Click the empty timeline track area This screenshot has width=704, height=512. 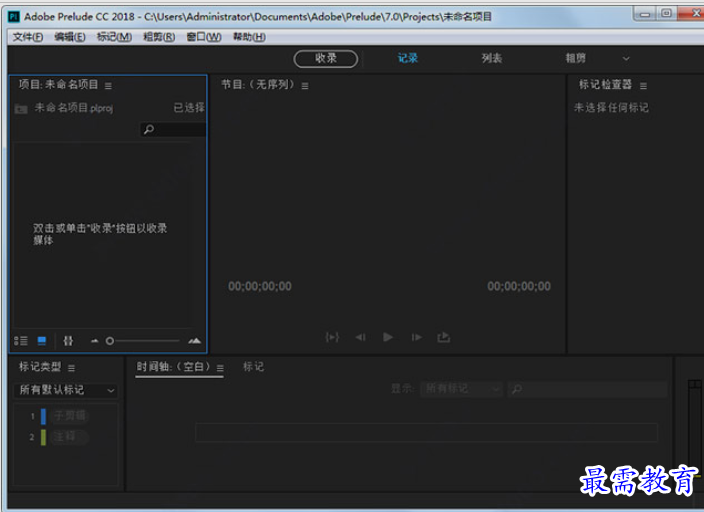pyautogui.click(x=427, y=433)
